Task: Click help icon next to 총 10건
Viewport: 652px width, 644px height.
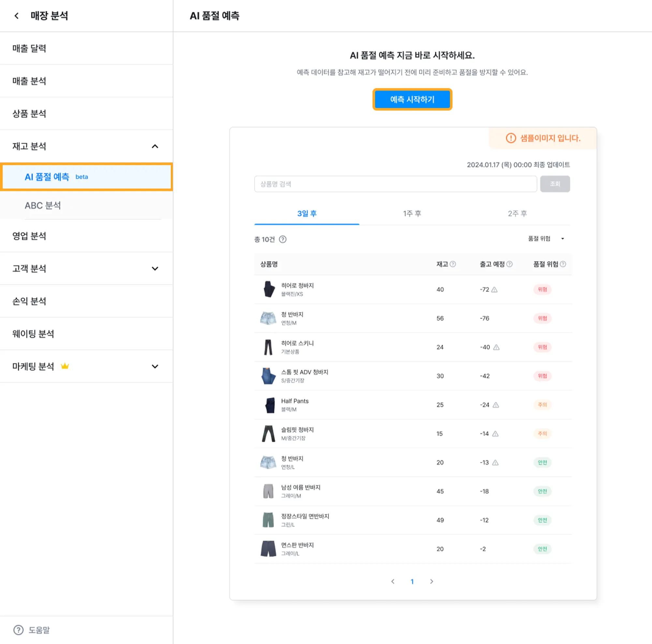Action: pyautogui.click(x=283, y=239)
